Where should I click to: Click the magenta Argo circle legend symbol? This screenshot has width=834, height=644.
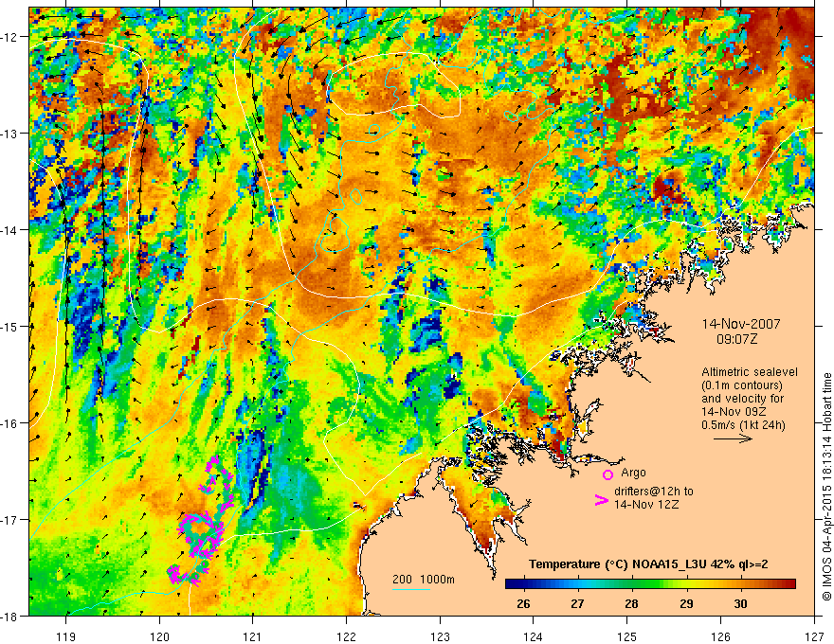tap(607, 474)
